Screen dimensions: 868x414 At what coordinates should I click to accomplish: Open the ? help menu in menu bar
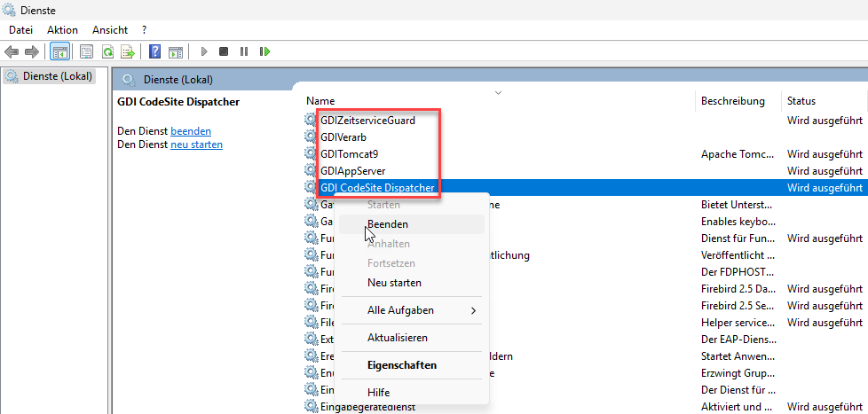145,30
